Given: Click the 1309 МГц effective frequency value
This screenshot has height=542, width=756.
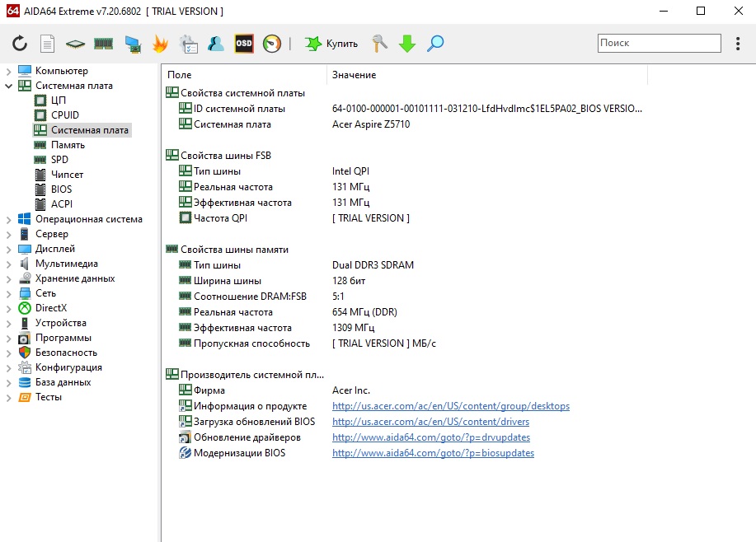Looking at the screenshot, I should click(x=353, y=328).
